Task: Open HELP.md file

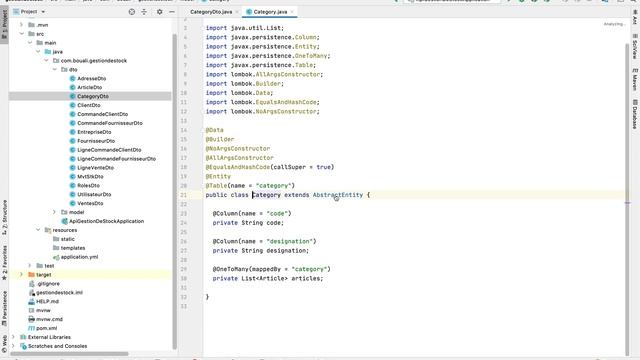Action: [x=47, y=302]
